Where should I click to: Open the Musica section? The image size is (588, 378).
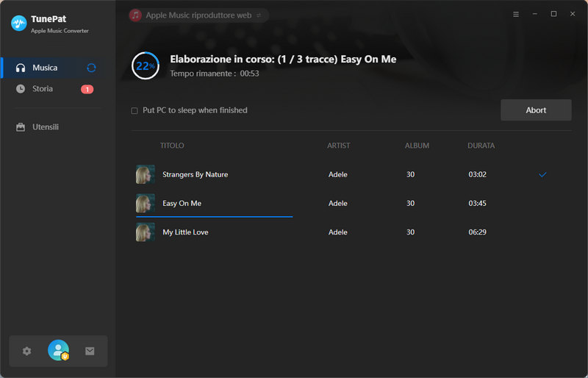(x=58, y=68)
